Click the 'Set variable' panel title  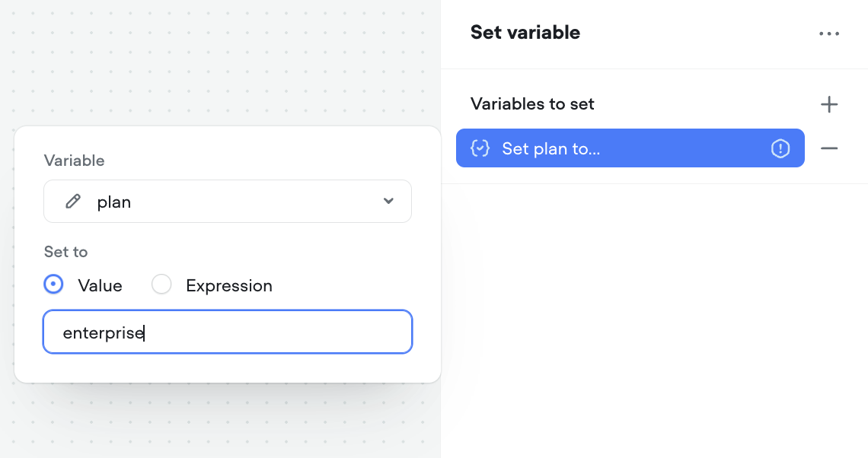525,33
